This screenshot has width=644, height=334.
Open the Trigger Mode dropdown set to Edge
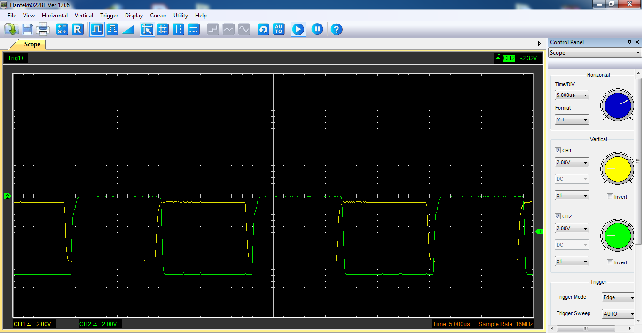pos(618,297)
